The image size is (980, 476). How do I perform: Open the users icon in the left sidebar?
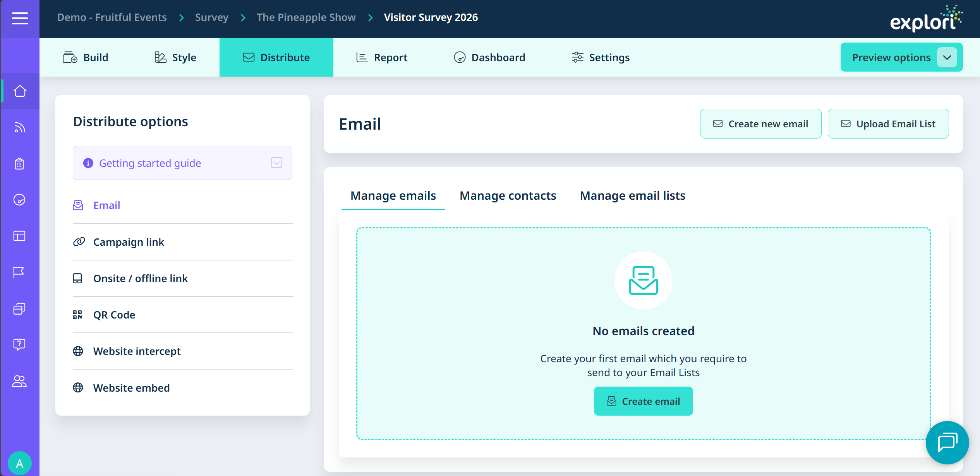click(x=19, y=381)
